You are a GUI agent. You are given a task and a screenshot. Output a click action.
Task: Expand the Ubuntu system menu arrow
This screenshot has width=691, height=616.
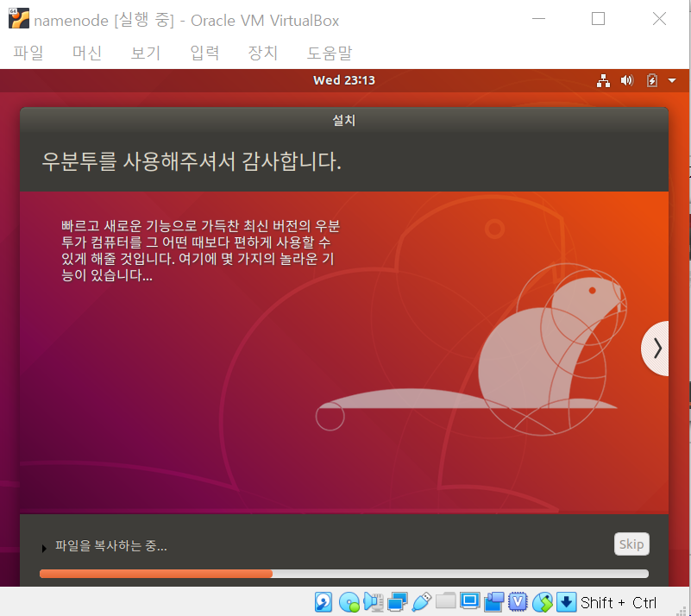point(672,80)
